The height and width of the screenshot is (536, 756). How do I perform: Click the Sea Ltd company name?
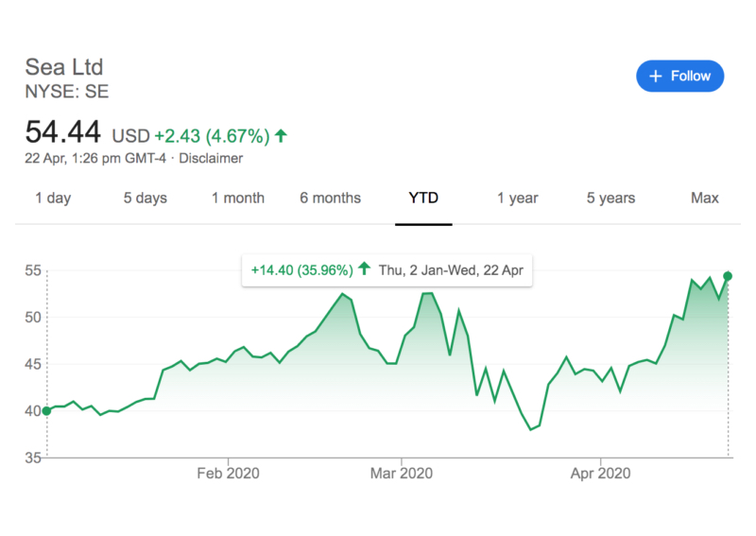(x=63, y=67)
